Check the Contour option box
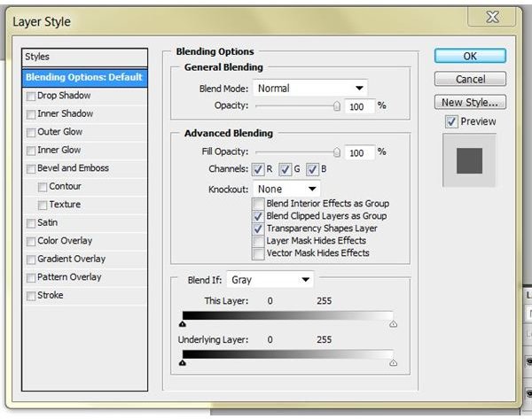This screenshot has width=532, height=419. pyautogui.click(x=43, y=187)
